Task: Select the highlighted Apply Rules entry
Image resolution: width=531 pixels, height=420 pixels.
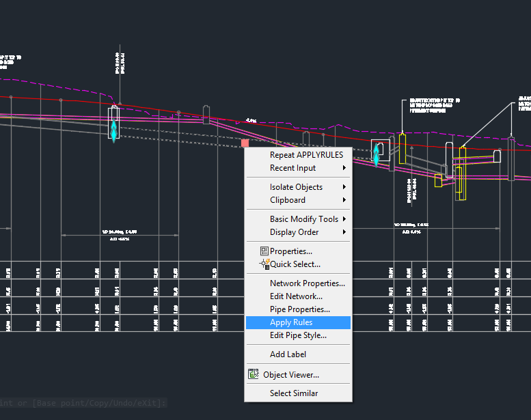Action: [x=298, y=322]
